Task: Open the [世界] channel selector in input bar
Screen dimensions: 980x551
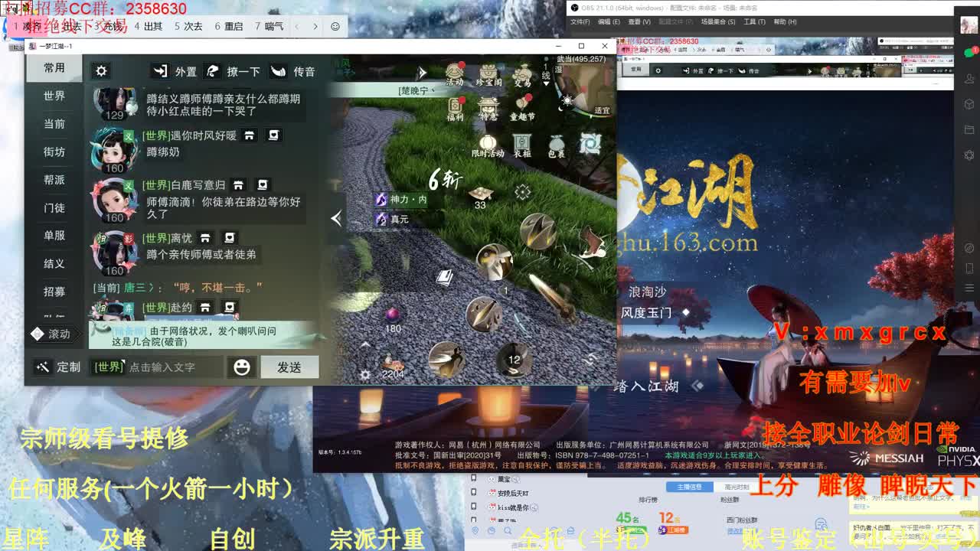Action: point(108,367)
